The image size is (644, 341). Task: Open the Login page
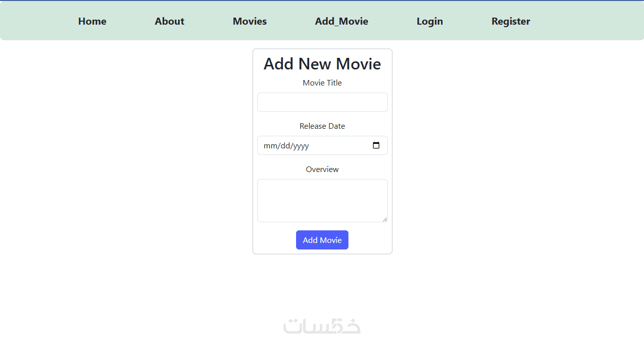click(430, 21)
